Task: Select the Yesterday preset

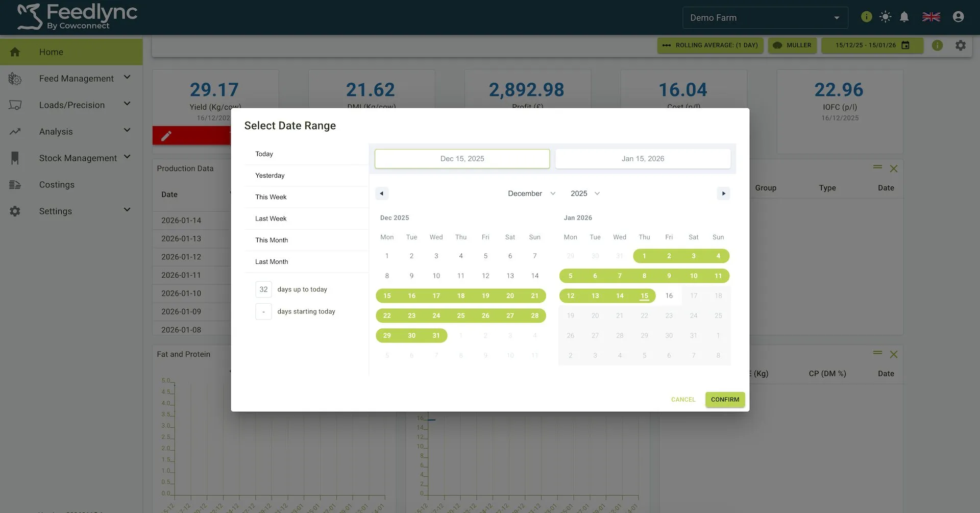Action: tap(306, 176)
